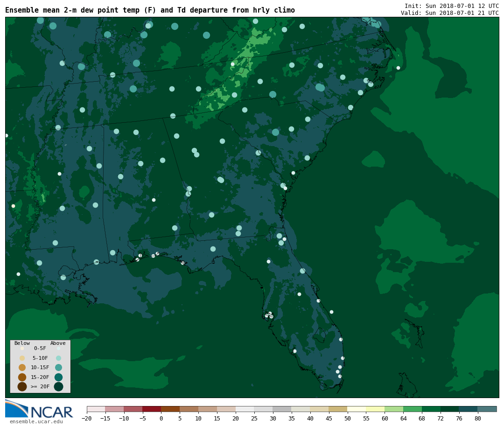Viewport: 504px width, 427px height.
Task: Click the '72' colorbar tick label
Action: (441, 419)
